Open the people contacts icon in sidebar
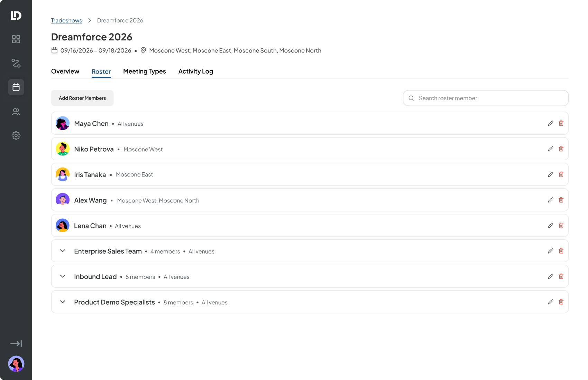Screen dimensions: 588x380 click(16, 112)
